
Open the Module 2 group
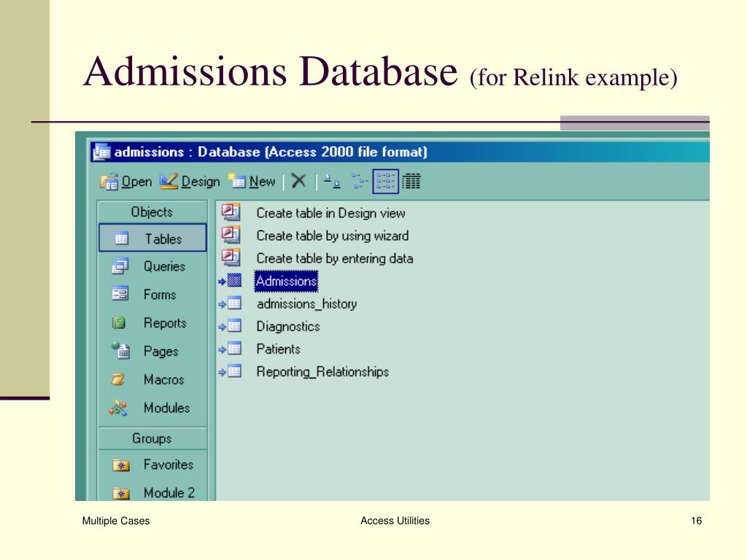click(x=152, y=492)
